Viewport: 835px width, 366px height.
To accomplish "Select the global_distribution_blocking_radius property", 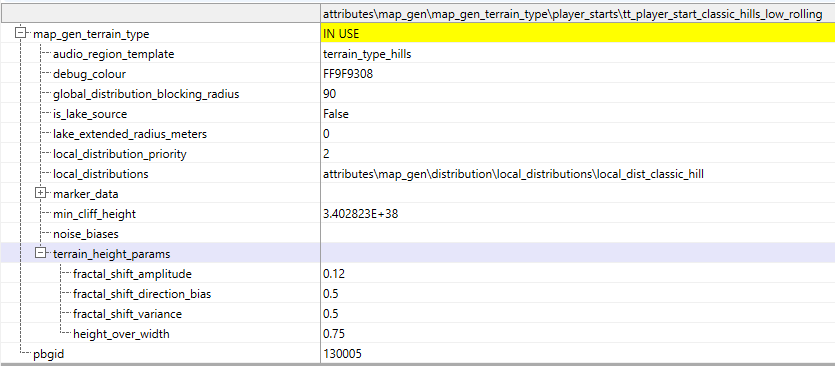I will tap(146, 94).
